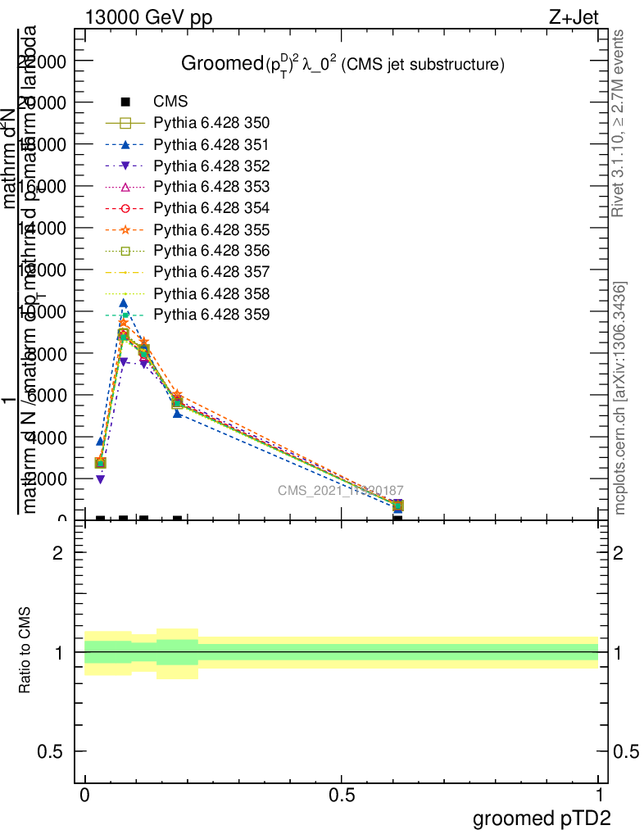Click the 'Ratio to CMS' axis label
The width and height of the screenshot is (644, 839).
tap(25, 651)
